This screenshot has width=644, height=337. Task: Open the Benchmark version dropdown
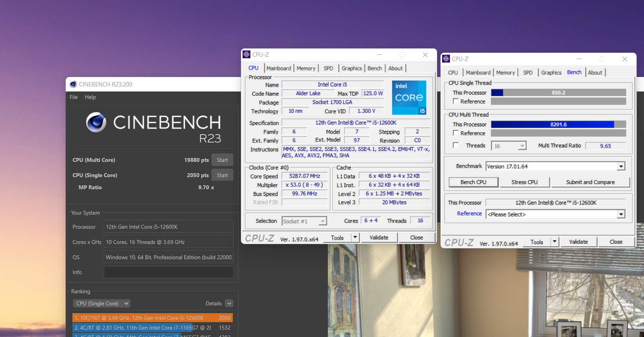click(621, 167)
